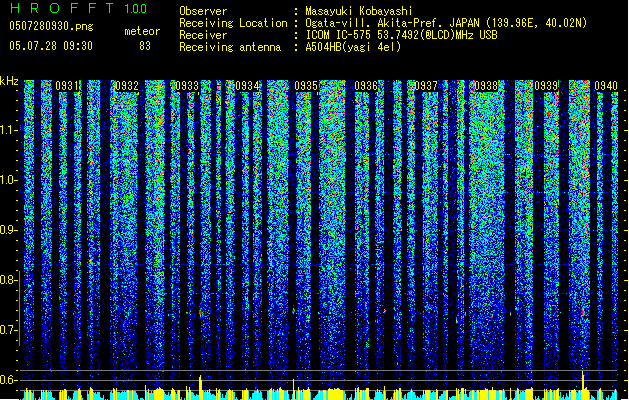Click the observer name Masayuki Kobayashi
Viewport: 629px width, 400px height.
359,11
